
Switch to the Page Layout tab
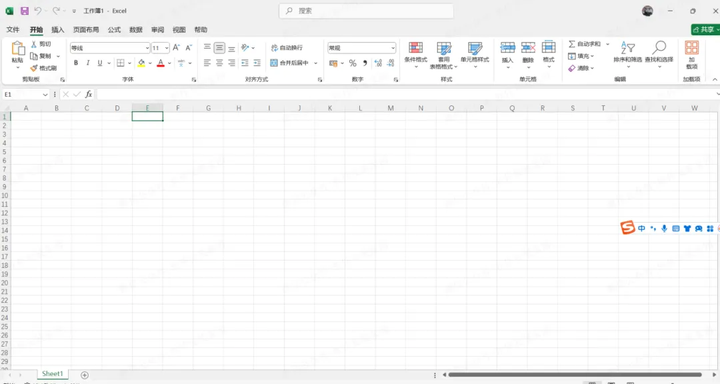click(86, 29)
